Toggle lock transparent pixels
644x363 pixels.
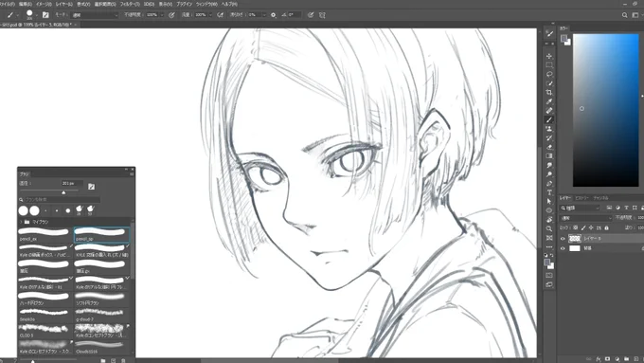(576, 227)
